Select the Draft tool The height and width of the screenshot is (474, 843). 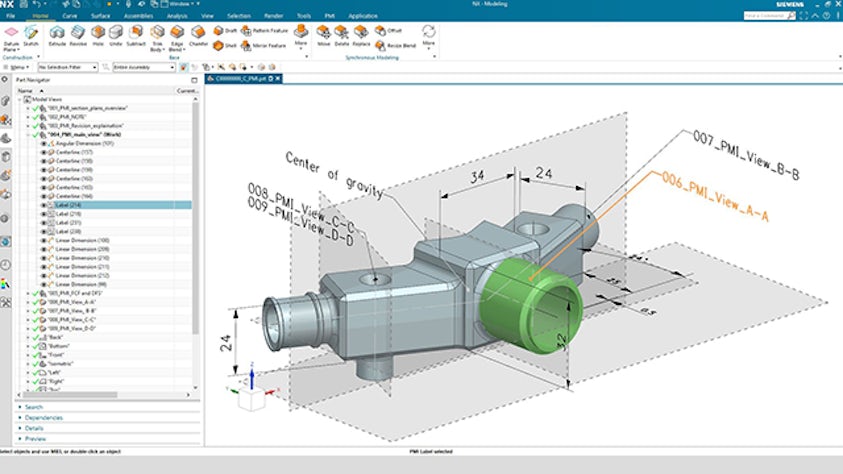[225, 31]
